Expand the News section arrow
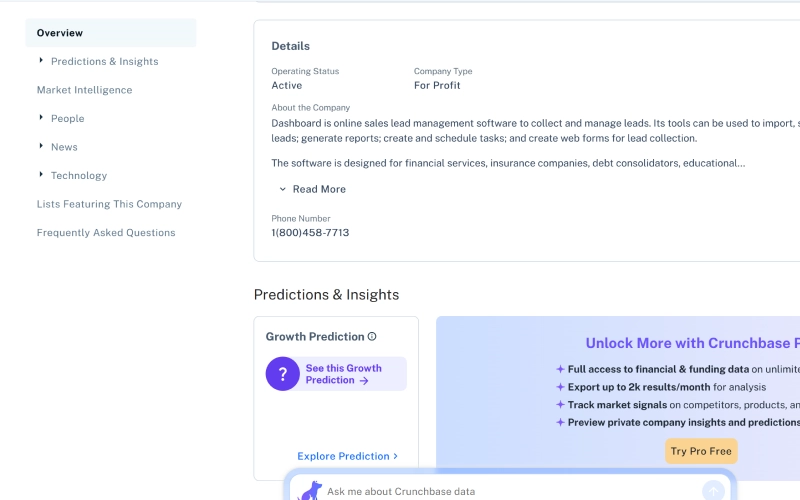Screen dimensions: 800x500 tap(41, 147)
